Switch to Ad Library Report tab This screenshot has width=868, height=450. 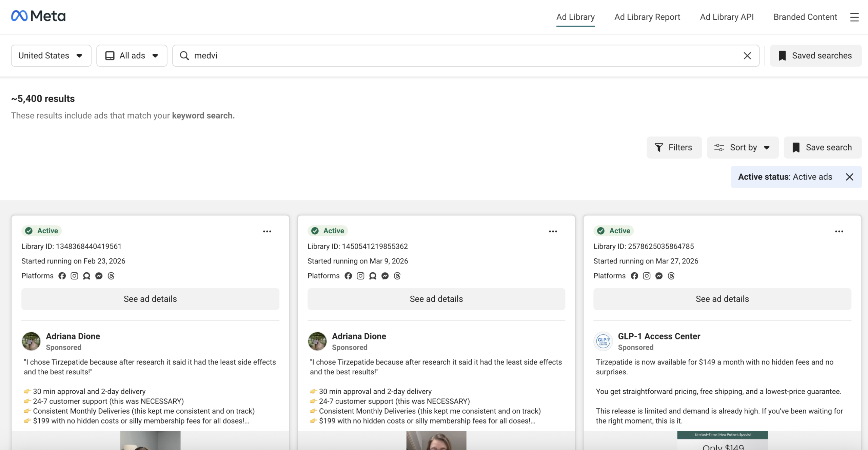coord(647,17)
